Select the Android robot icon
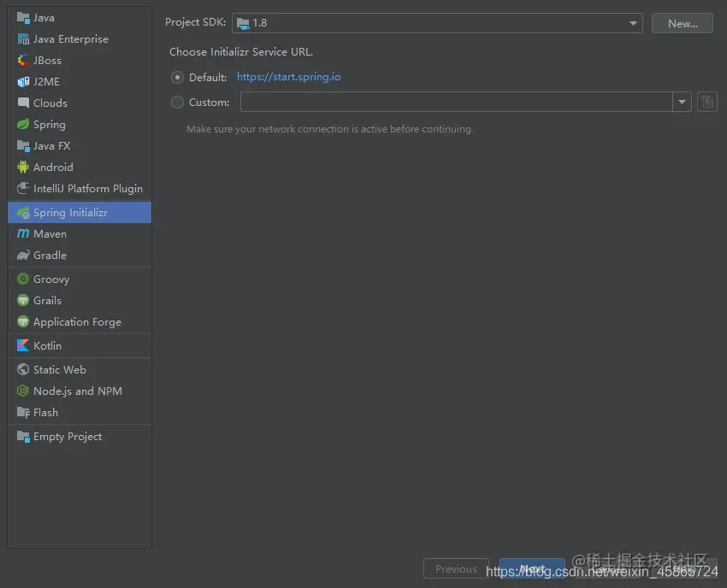Image resolution: width=727 pixels, height=588 pixels. [23, 167]
